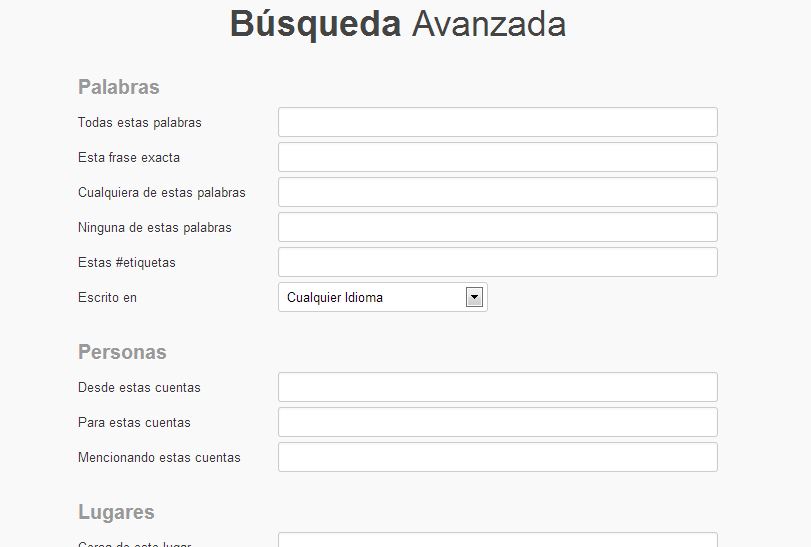
Task: Focus the 'Ninguna de estas palabras' input
Action: click(x=497, y=227)
